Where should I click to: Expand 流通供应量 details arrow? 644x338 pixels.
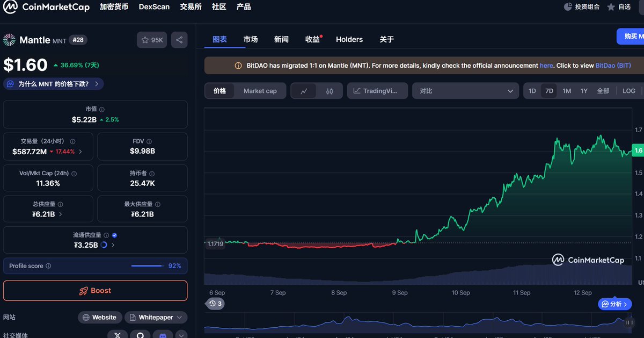pyautogui.click(x=113, y=245)
